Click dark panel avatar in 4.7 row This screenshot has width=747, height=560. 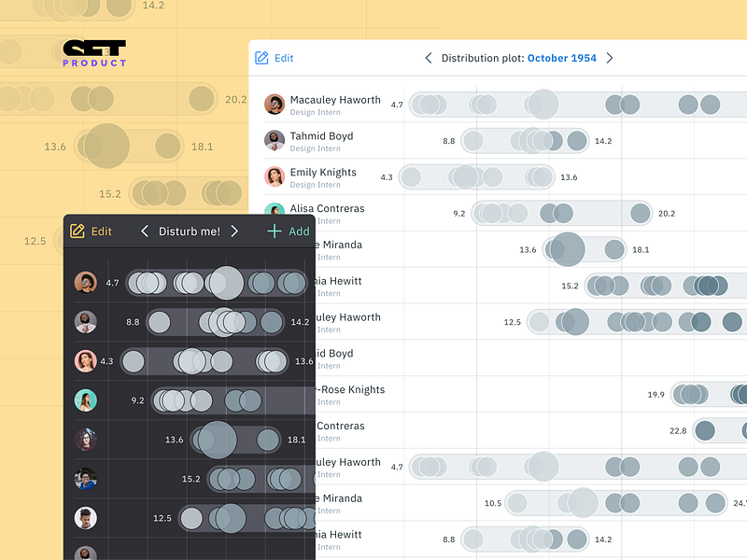click(x=86, y=283)
